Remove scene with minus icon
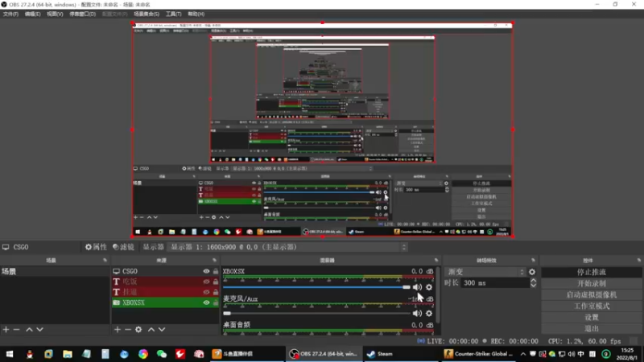This screenshot has height=362, width=644. 16,330
